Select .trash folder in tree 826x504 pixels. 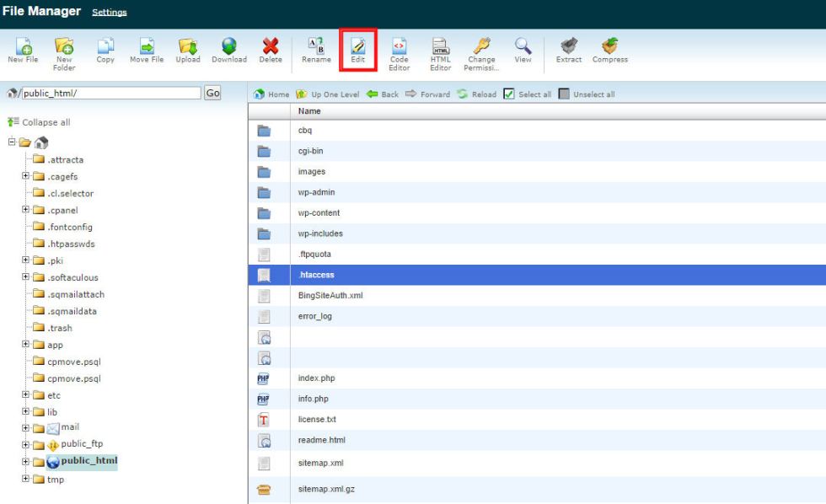(52, 328)
